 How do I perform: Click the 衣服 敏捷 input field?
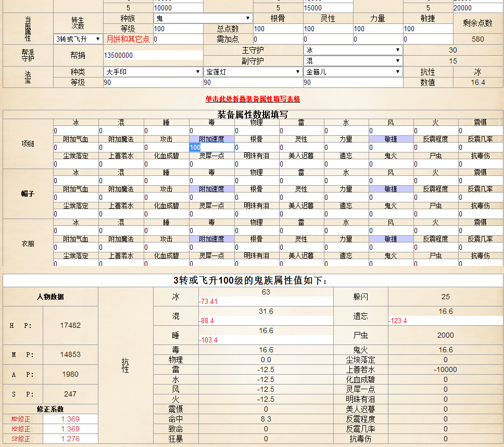391,248
